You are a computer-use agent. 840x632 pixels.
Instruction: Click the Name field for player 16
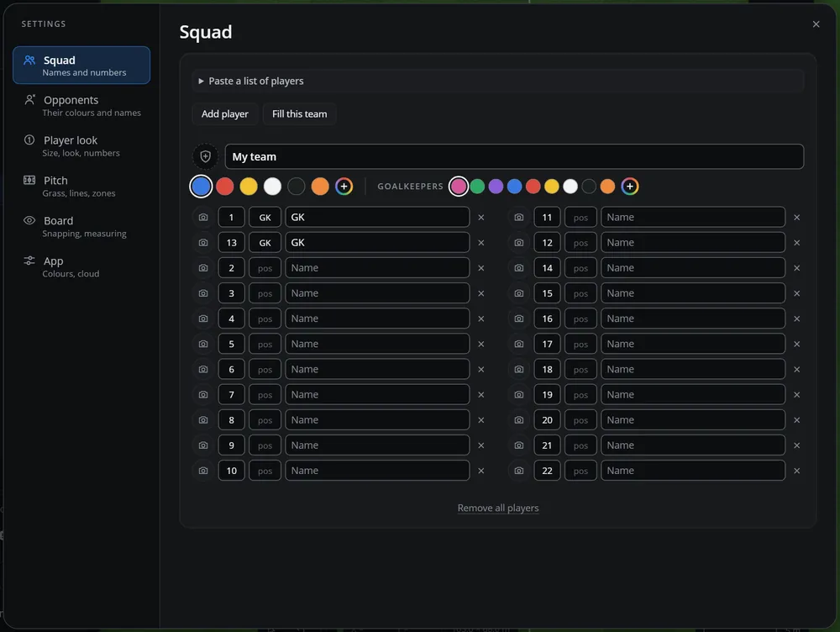[693, 319]
